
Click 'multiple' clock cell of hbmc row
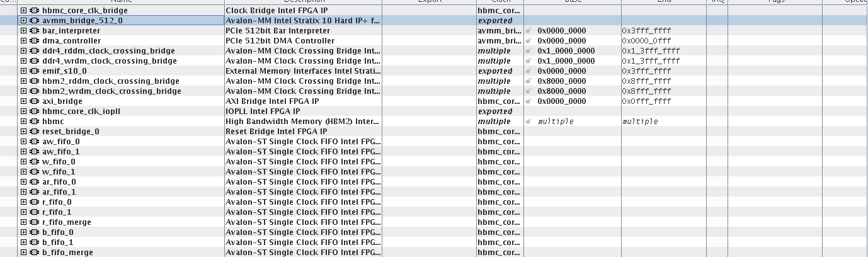click(x=494, y=122)
